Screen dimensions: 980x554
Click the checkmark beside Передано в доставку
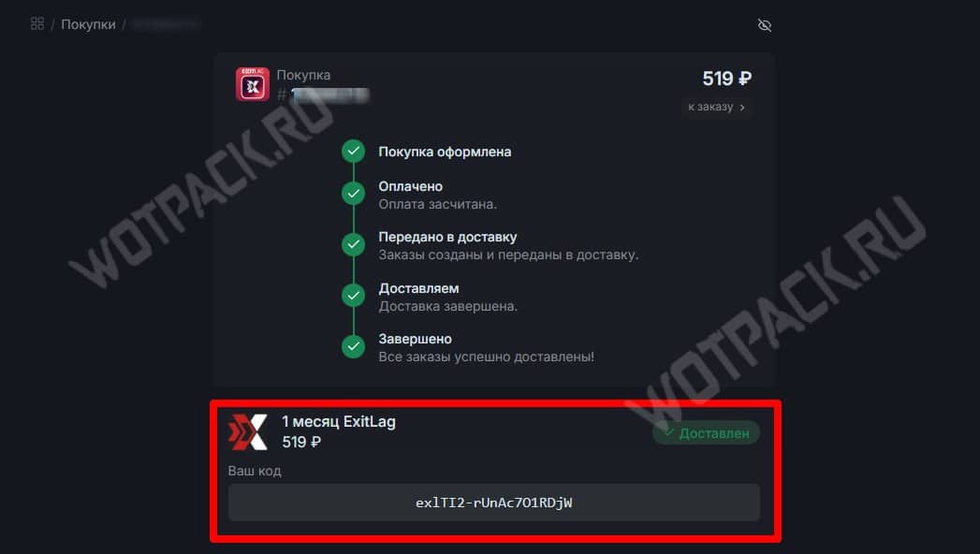click(353, 244)
